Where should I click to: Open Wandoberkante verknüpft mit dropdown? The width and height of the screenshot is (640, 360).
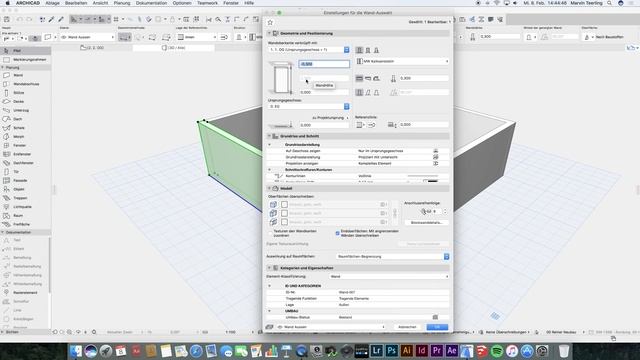point(309,50)
